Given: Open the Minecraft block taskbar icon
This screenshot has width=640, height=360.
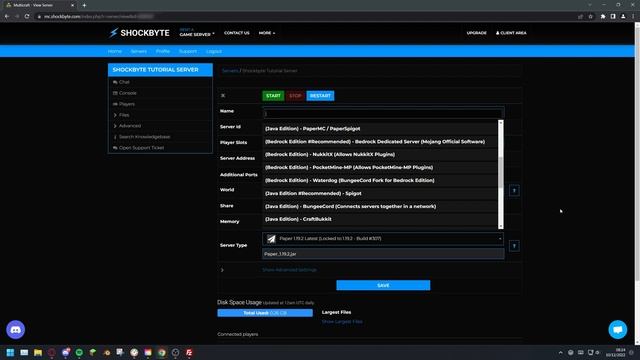Looking at the screenshot, I should pos(93,352).
